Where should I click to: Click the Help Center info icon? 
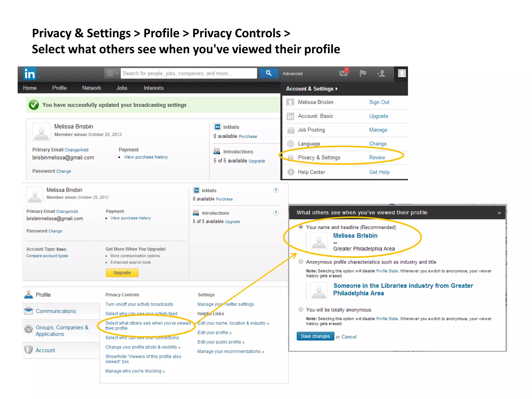coord(291,172)
